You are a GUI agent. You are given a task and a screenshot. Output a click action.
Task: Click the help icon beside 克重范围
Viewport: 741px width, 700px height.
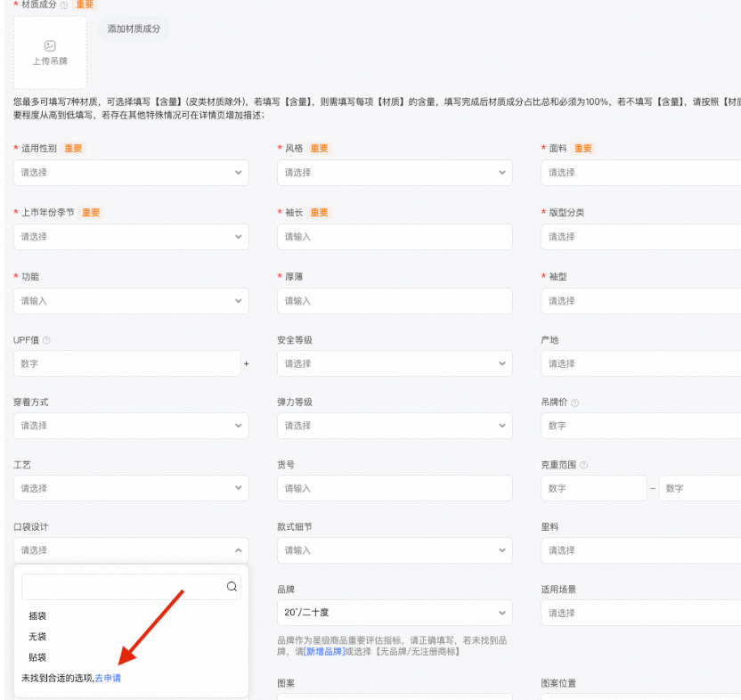point(583,465)
